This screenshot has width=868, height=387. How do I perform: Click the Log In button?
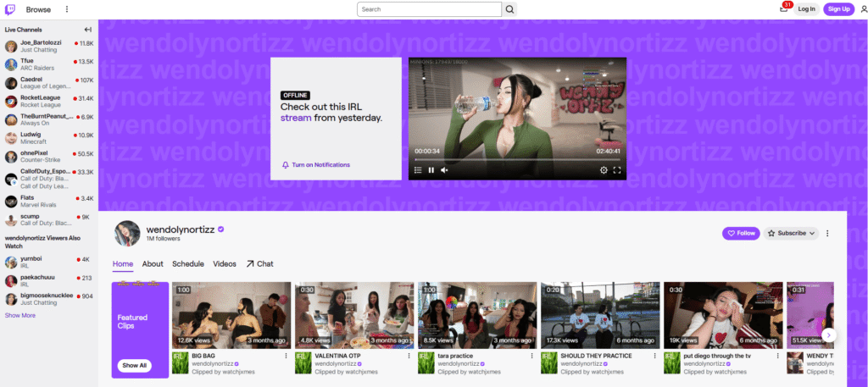pos(806,9)
